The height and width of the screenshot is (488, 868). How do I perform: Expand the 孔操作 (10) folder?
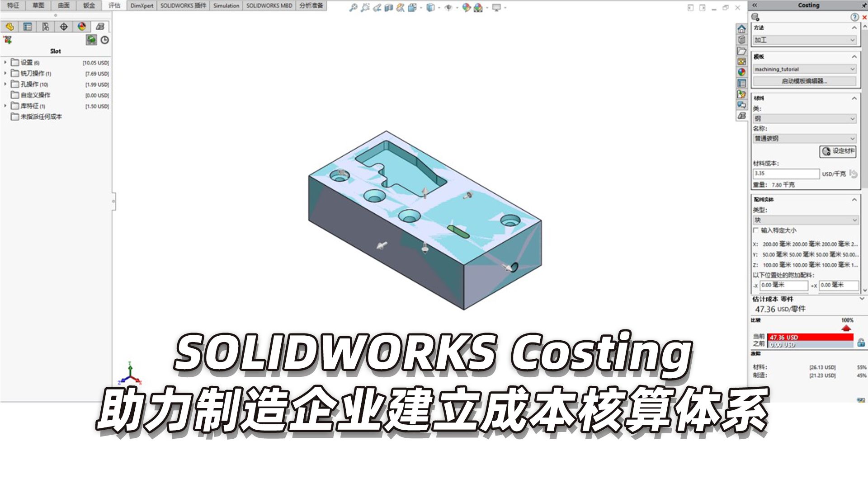click(x=5, y=84)
